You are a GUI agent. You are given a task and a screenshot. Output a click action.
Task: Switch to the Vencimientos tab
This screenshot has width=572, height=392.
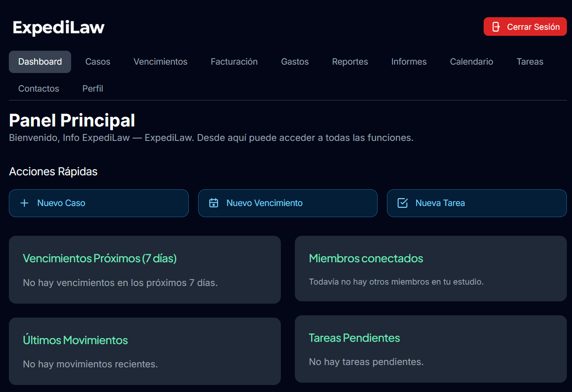160,61
